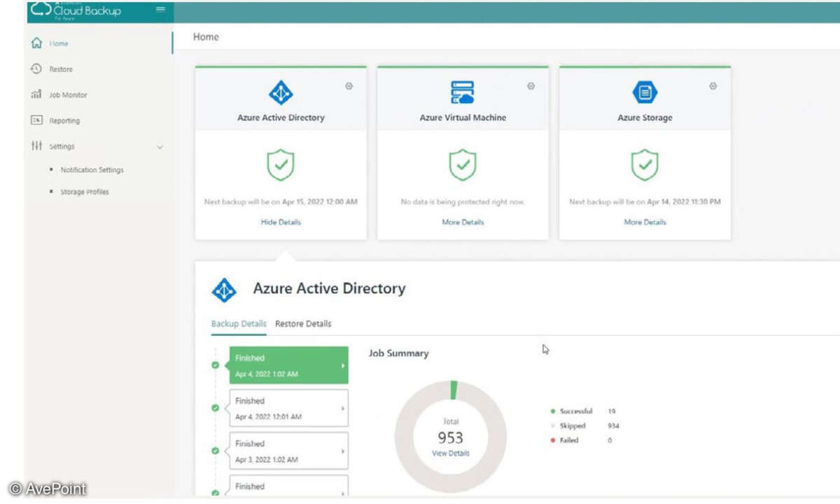Open Storage Profiles
This screenshot has height=504, width=840.
point(85,192)
